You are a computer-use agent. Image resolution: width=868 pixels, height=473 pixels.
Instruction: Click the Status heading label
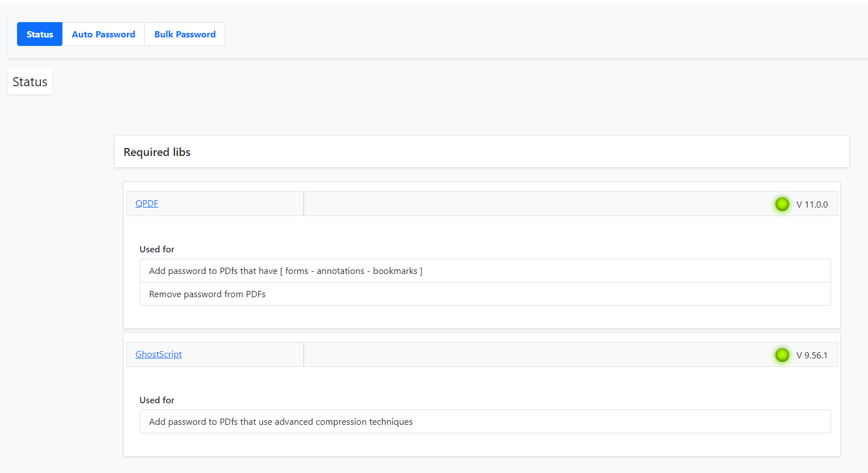coord(30,81)
